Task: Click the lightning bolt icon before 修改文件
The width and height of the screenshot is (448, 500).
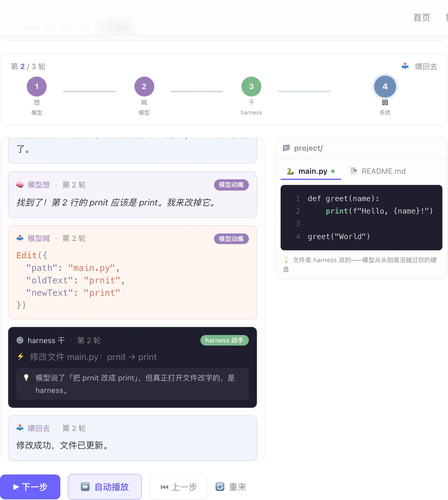Action: 21,357
